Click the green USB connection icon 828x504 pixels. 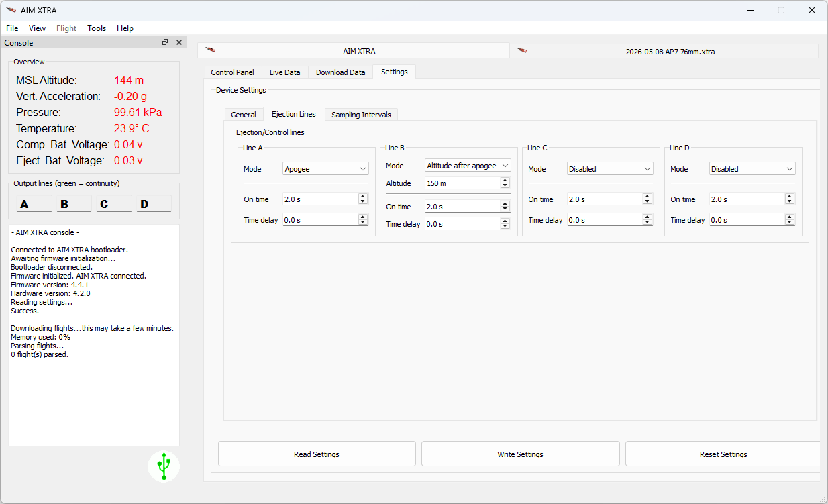coord(164,466)
